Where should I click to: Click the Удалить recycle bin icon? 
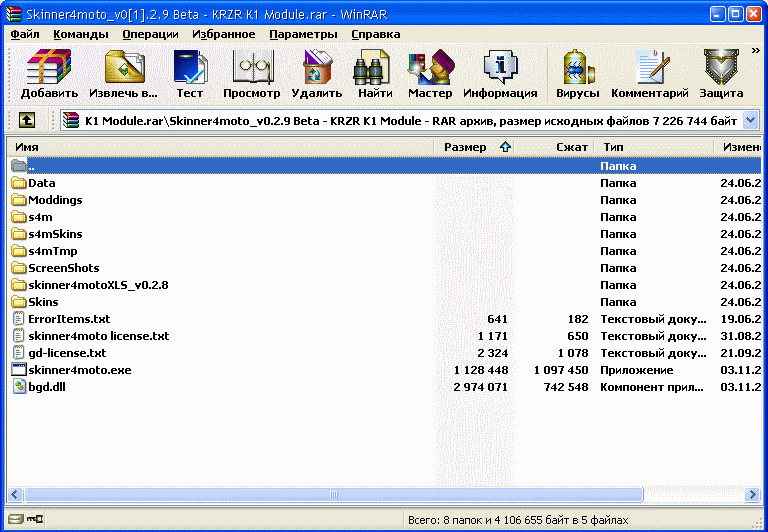pos(317,67)
